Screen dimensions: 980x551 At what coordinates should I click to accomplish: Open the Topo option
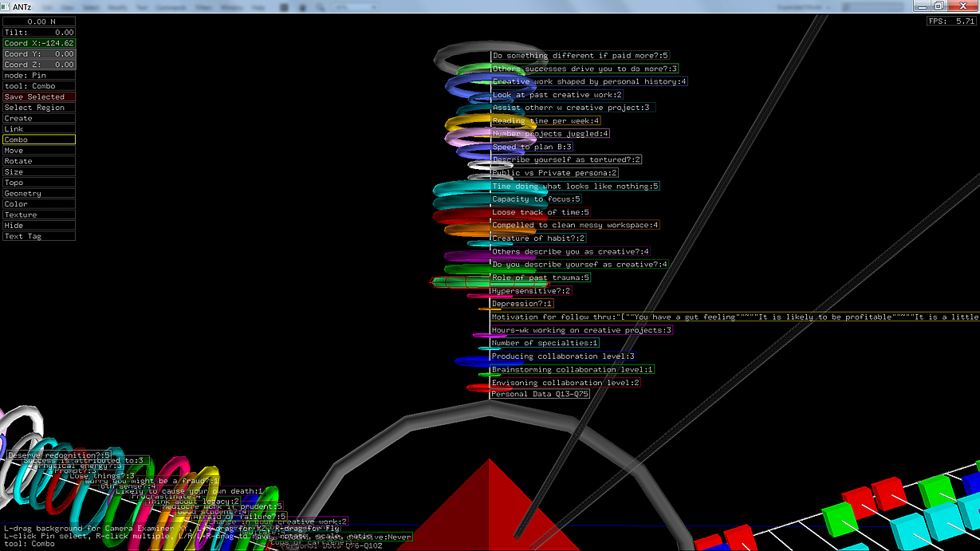pos(39,183)
